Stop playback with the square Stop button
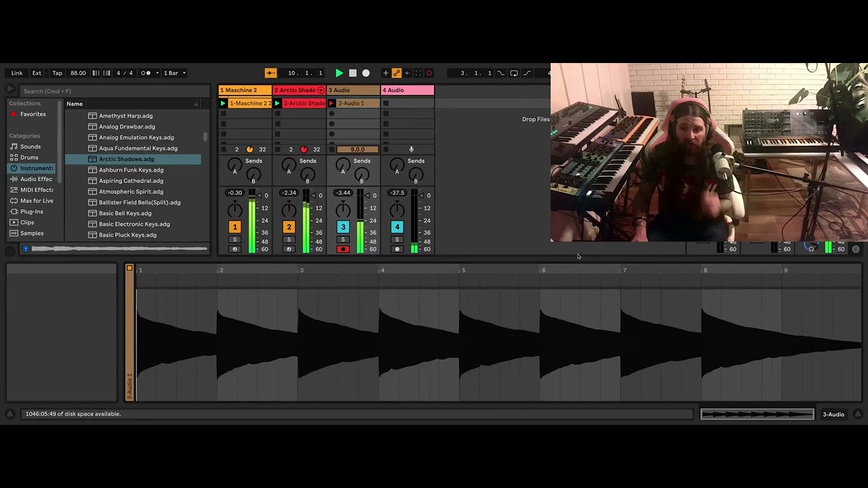Image resolution: width=868 pixels, height=488 pixels. 353,73
